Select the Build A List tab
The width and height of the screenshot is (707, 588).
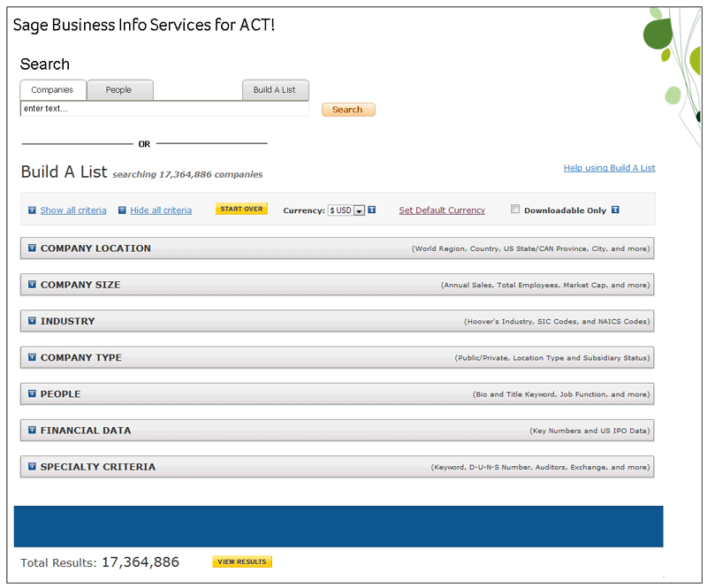(275, 90)
